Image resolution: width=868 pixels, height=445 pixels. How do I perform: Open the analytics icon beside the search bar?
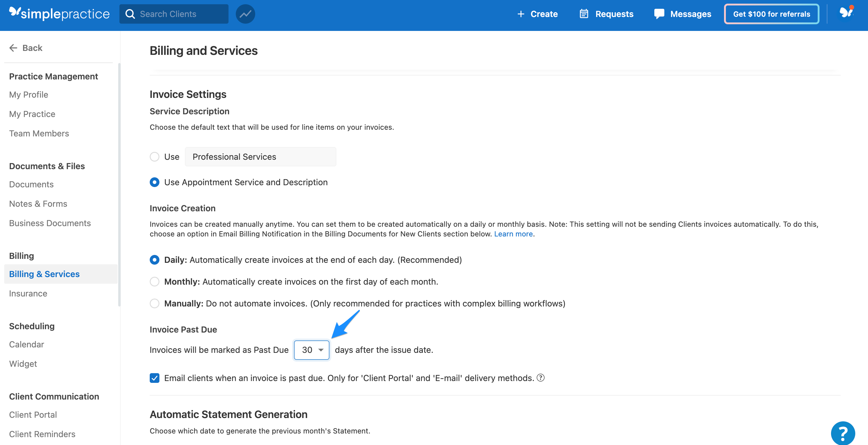coord(245,14)
